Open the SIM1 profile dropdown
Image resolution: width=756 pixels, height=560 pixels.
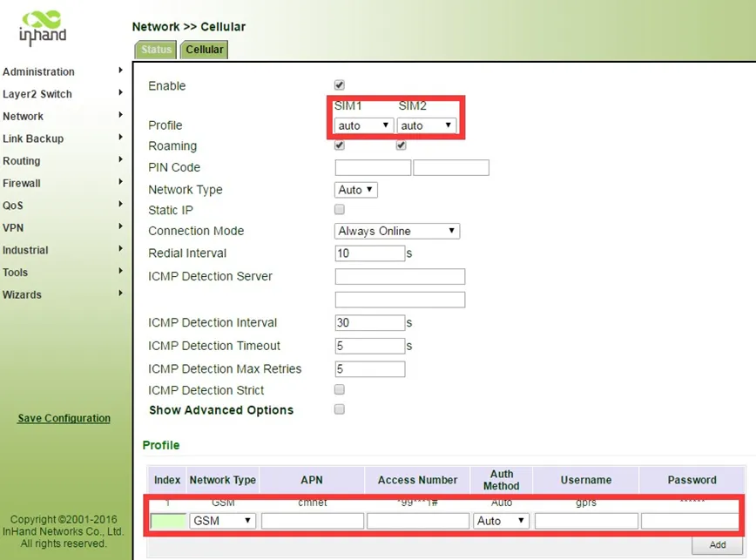click(x=364, y=125)
